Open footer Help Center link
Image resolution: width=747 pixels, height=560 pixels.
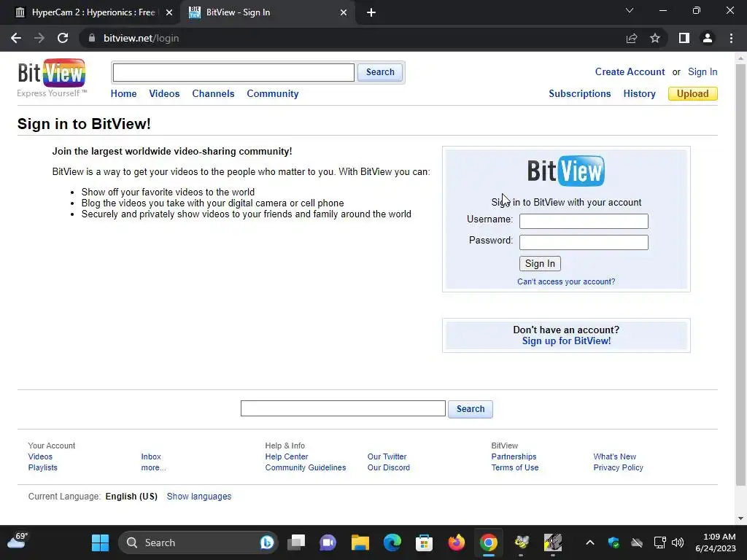coord(287,456)
